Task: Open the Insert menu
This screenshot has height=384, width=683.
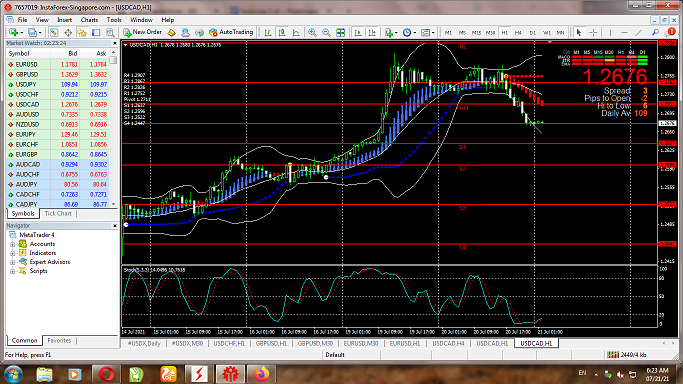Action: point(64,20)
